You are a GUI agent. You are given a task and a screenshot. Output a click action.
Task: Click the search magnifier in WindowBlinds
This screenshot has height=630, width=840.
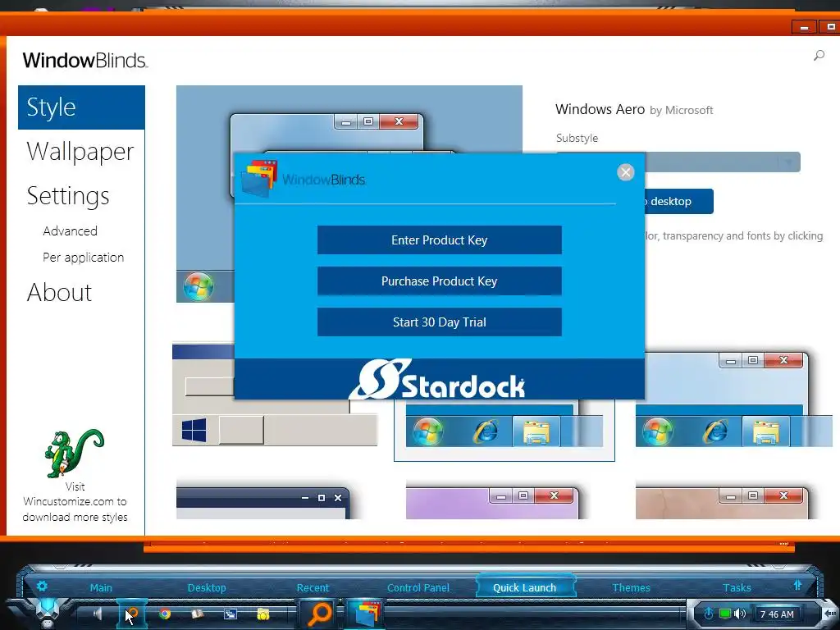819,55
